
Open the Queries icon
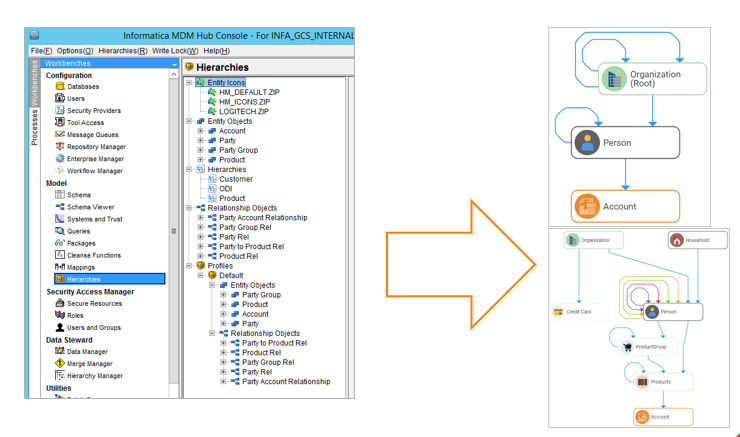coord(60,231)
